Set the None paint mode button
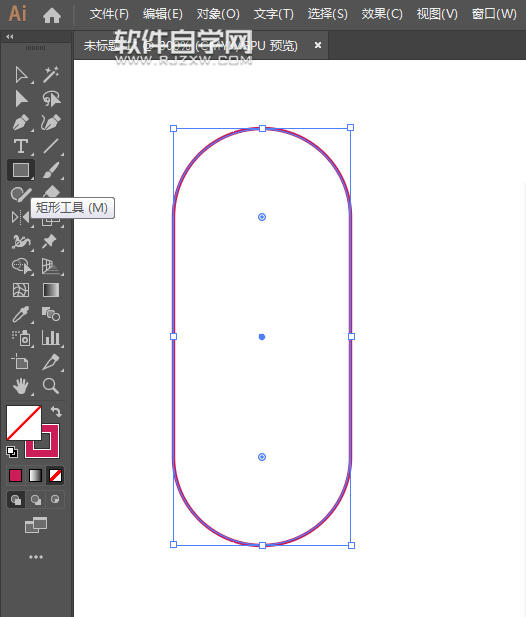 pos(55,476)
